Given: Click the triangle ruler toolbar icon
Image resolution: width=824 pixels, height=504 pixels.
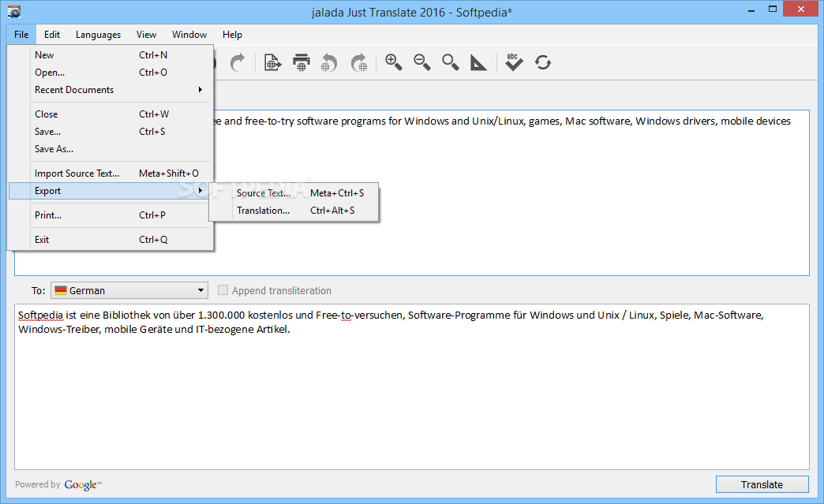Looking at the screenshot, I should click(x=478, y=62).
